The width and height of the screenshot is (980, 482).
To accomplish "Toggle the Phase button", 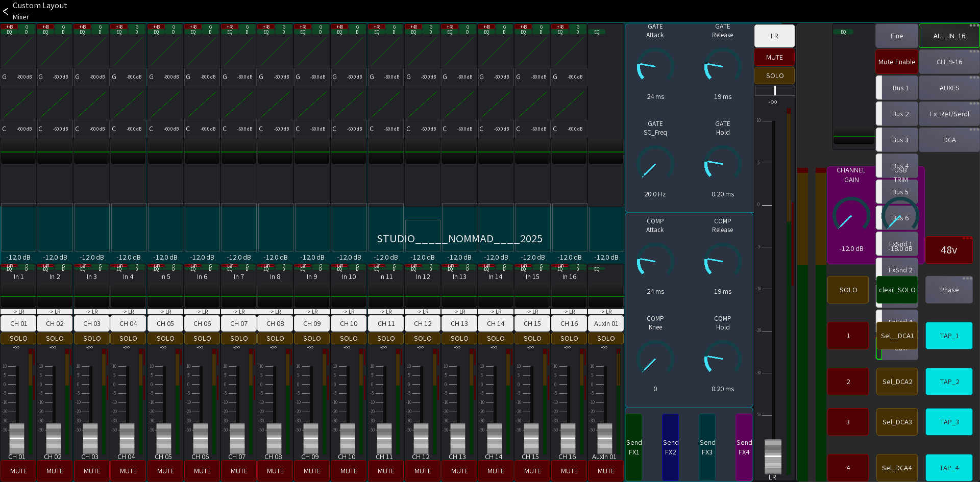I will [949, 290].
